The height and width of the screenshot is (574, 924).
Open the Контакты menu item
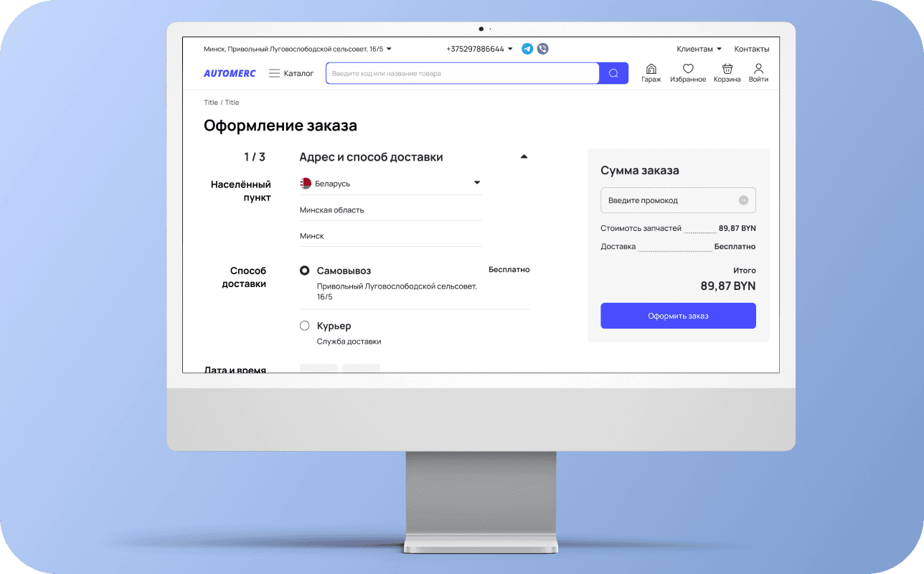(x=751, y=48)
